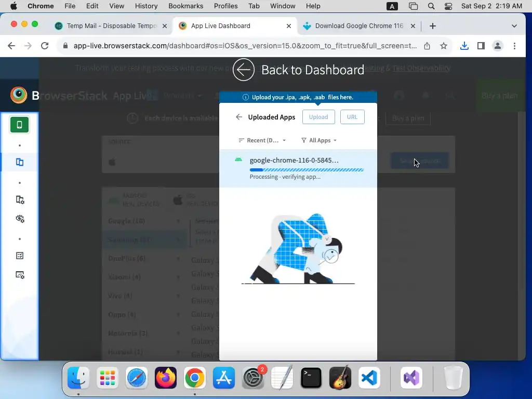Click the URL button in the apps panel

coord(352,117)
